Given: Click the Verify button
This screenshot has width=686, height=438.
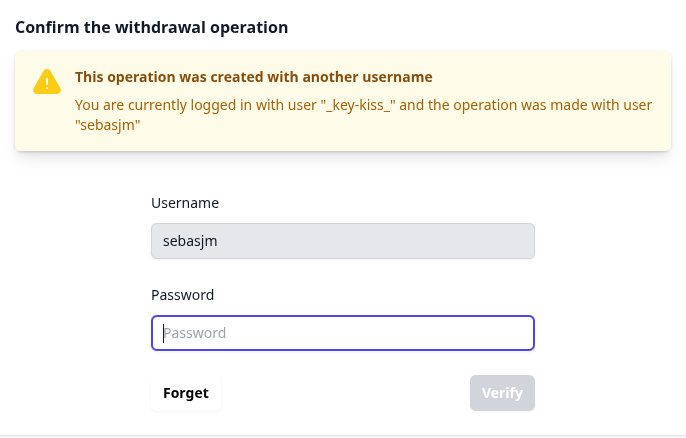Looking at the screenshot, I should [x=502, y=393].
